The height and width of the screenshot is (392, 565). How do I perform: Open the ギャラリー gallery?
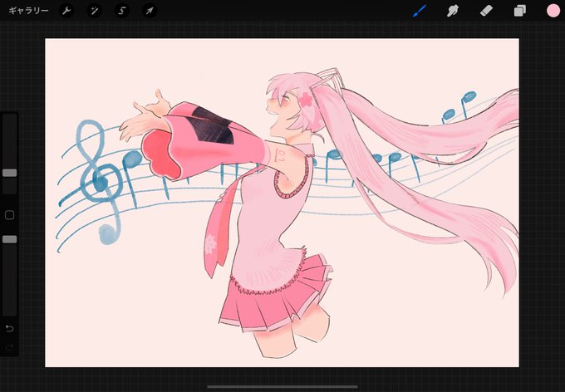point(28,11)
